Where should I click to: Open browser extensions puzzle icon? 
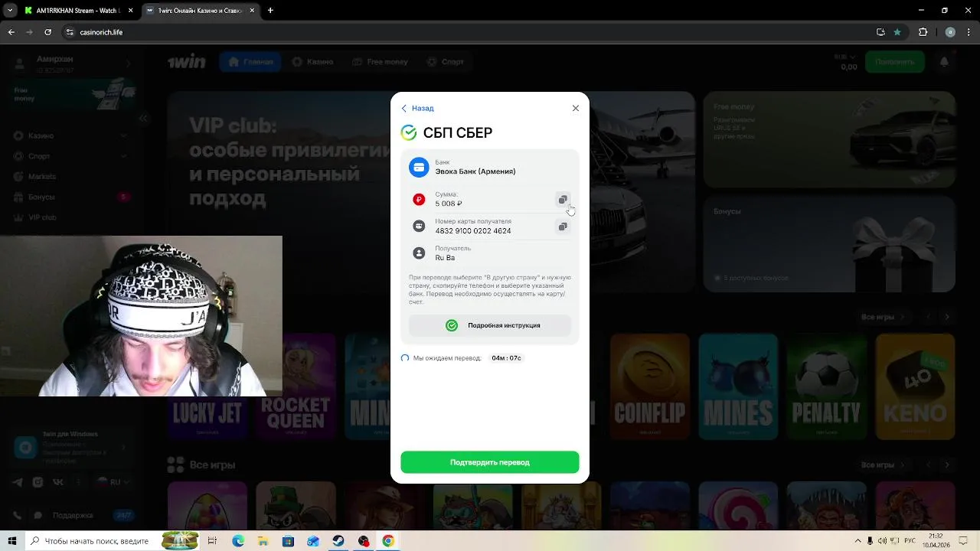click(923, 32)
